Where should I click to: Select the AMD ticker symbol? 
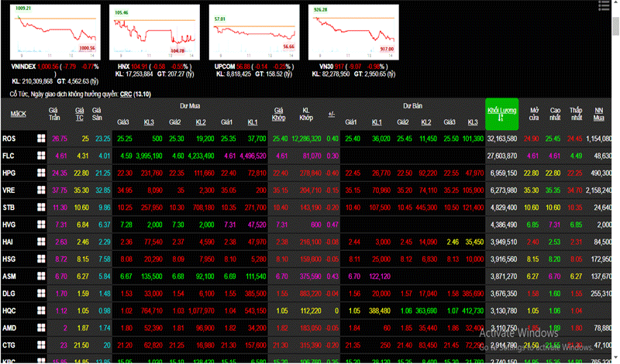point(9,328)
